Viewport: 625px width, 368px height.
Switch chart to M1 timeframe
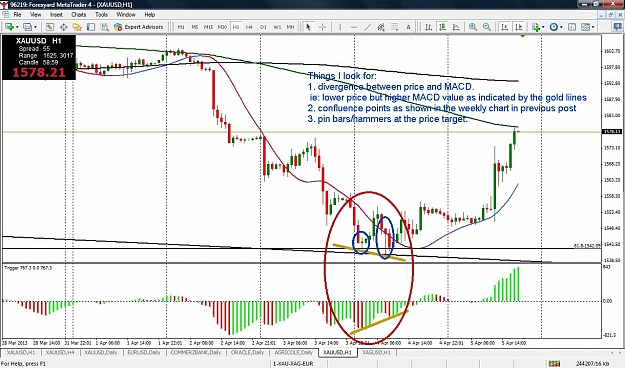click(x=181, y=27)
